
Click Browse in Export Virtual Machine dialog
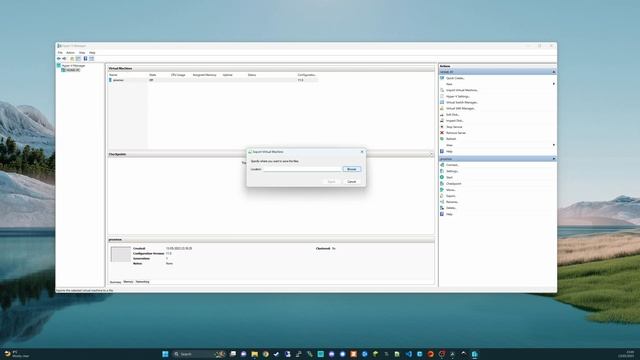(x=351, y=169)
